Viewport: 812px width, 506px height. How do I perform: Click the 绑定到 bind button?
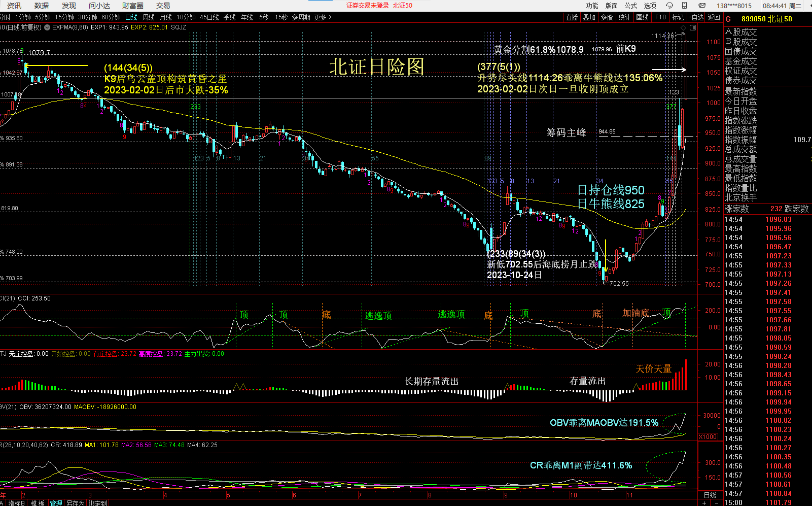pyautogui.click(x=98, y=503)
